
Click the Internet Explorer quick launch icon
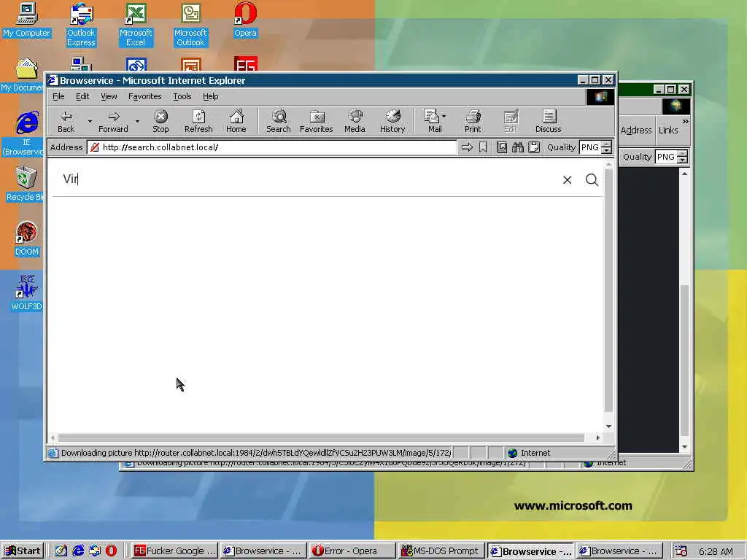[x=77, y=551]
